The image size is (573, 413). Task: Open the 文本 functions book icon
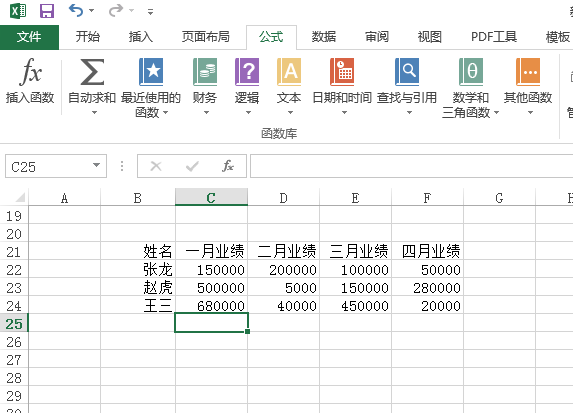(289, 72)
